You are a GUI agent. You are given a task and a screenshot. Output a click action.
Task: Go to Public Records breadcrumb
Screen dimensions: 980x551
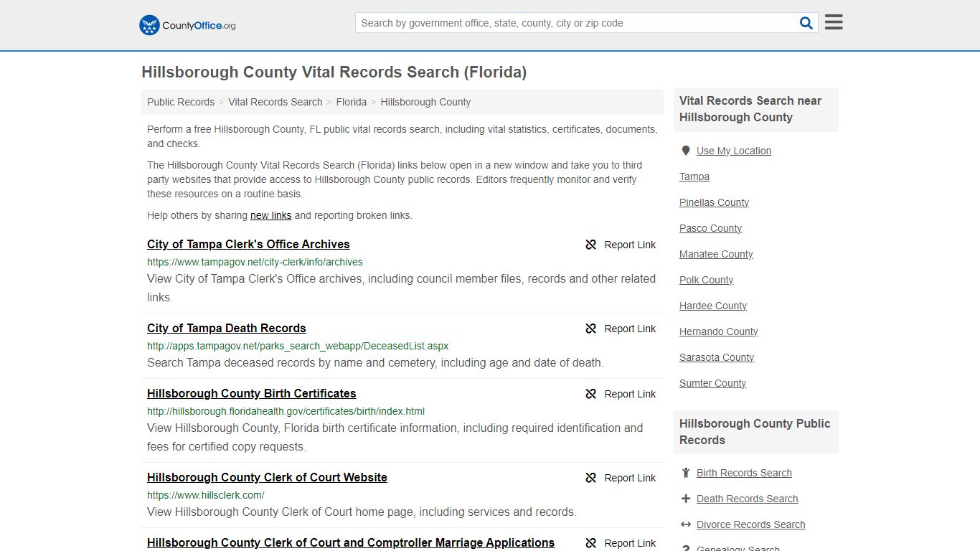click(181, 102)
